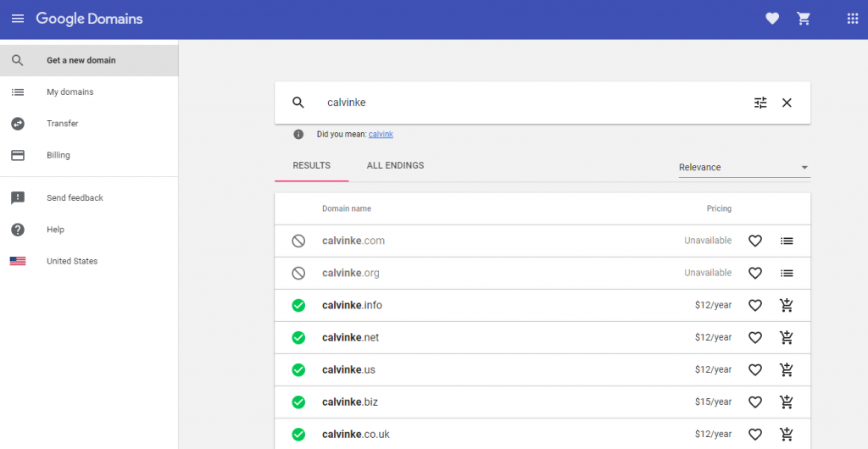Clear the search with X icon
This screenshot has width=868, height=449.
tap(787, 103)
